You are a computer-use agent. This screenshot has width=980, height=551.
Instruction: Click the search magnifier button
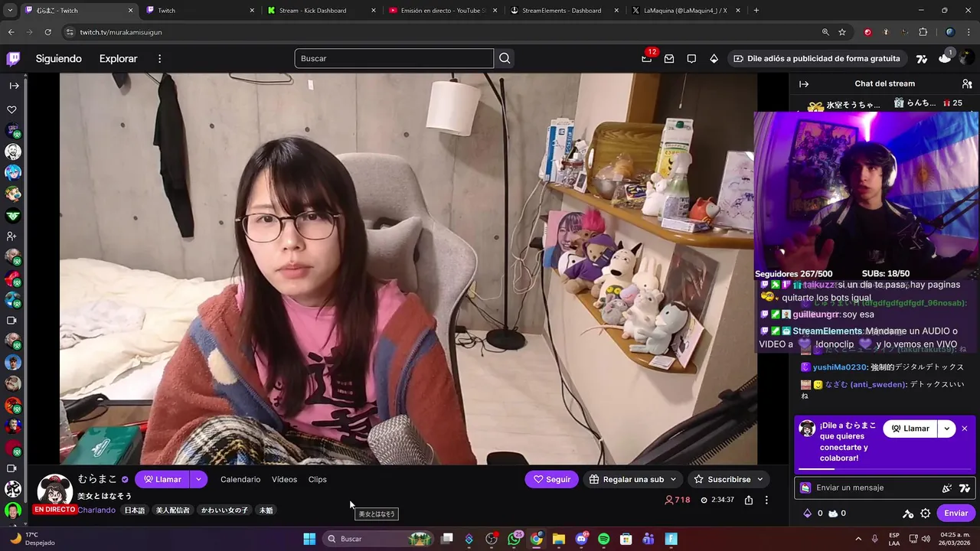[x=505, y=58]
